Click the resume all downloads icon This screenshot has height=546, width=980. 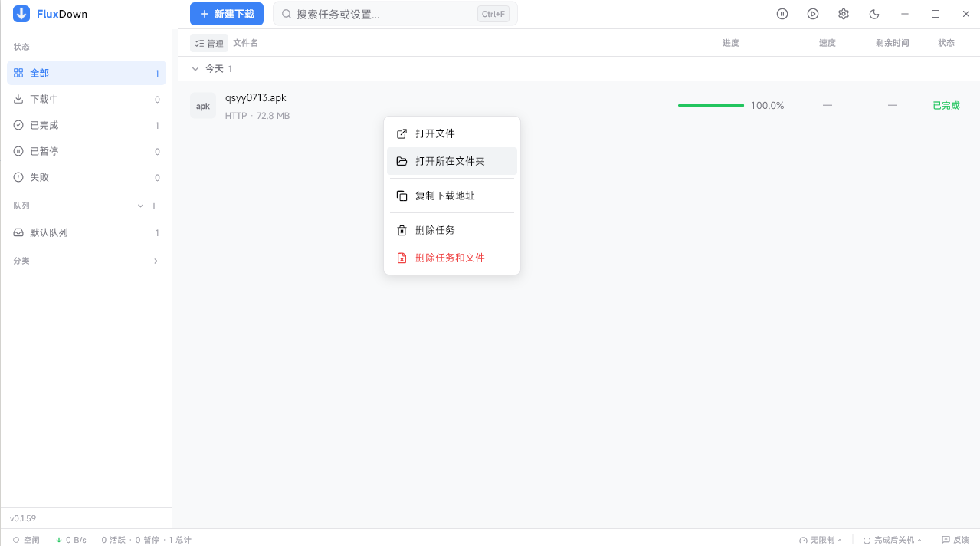(813, 14)
